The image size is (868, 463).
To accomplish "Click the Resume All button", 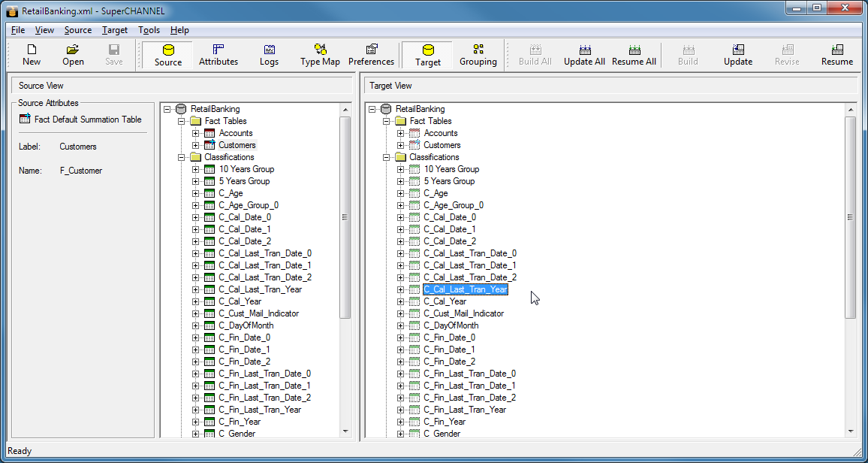I will 634,55.
